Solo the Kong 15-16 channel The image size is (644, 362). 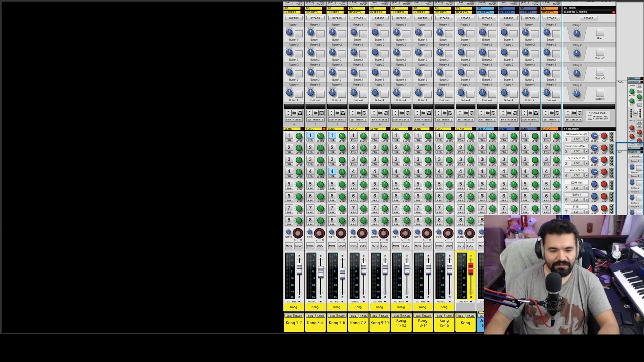[x=449, y=246]
